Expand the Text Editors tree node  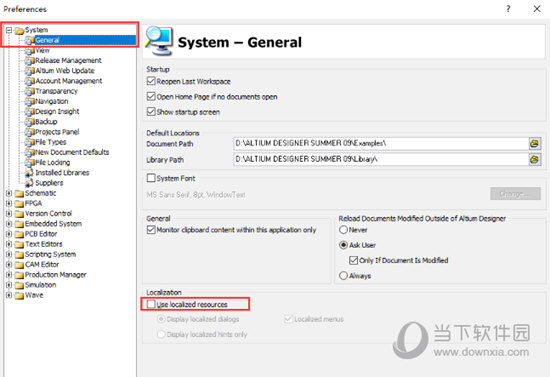click(x=9, y=244)
